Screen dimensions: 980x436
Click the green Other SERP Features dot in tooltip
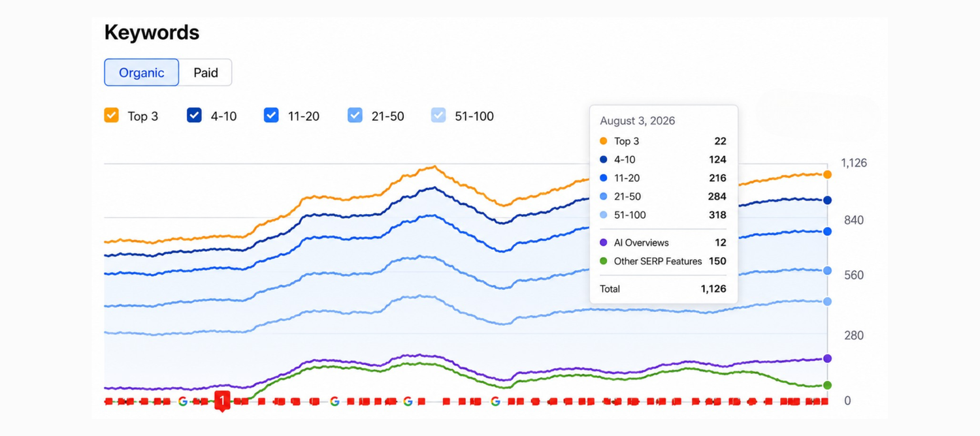[x=603, y=261]
